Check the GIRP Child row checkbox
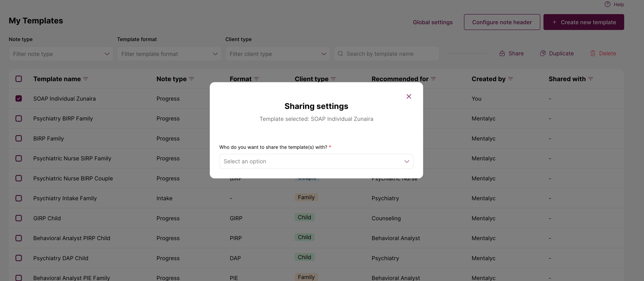 tap(19, 218)
